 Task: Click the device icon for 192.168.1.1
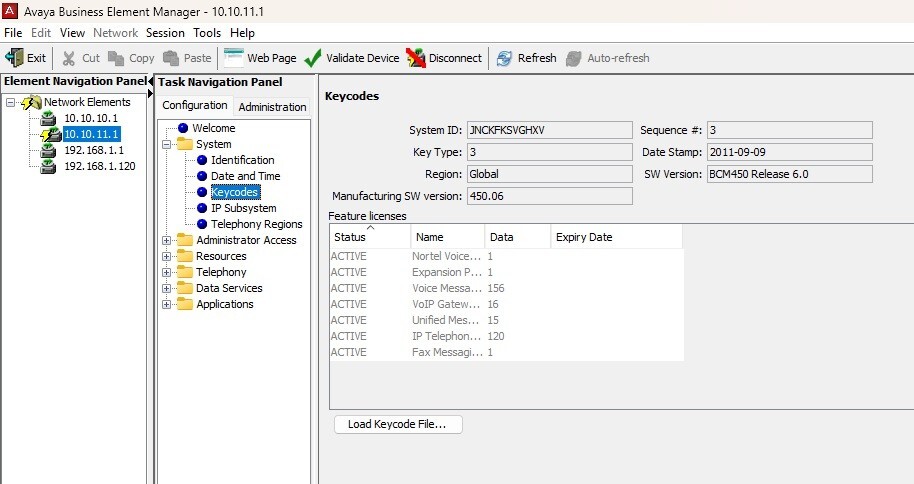click(x=48, y=151)
